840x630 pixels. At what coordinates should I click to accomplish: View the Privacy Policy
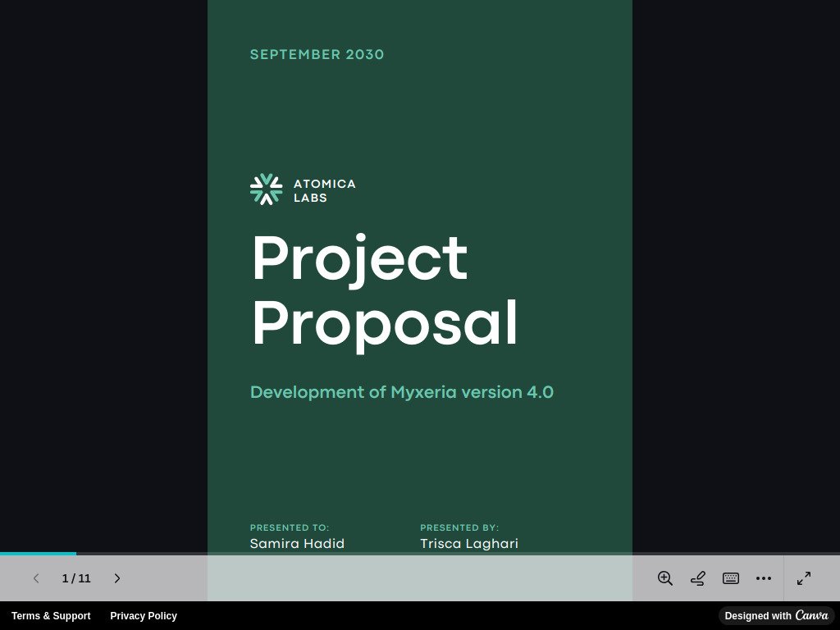144,615
